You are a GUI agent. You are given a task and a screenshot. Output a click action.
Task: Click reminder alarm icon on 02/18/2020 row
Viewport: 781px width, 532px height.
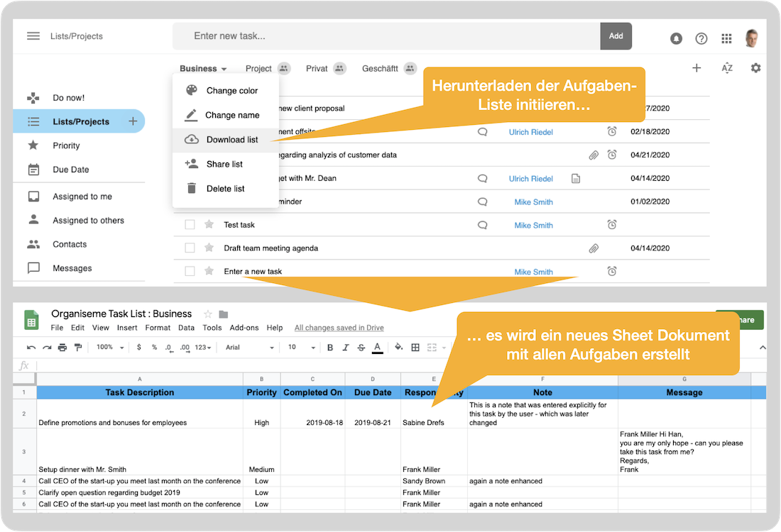(612, 131)
